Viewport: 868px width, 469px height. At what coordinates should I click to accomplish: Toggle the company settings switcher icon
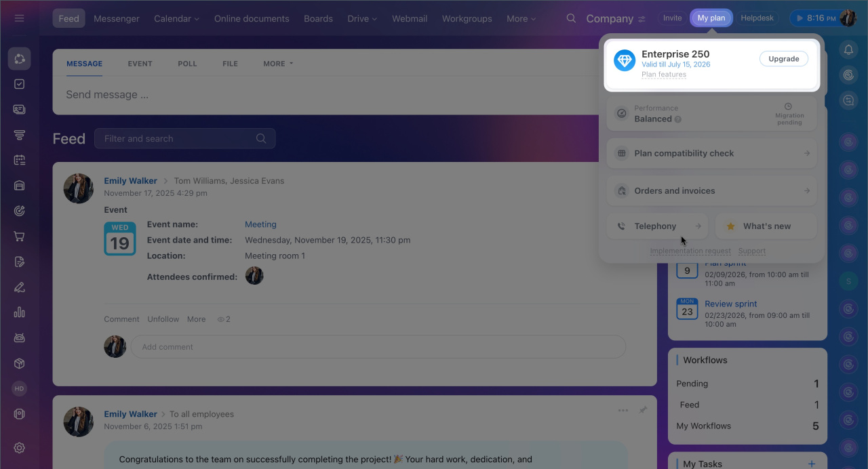tap(642, 20)
